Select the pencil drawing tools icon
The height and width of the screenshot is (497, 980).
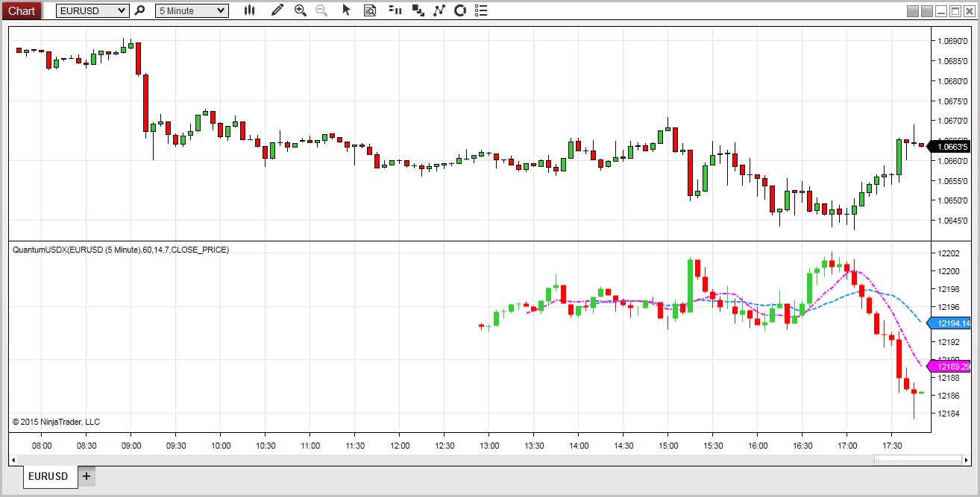pos(277,10)
